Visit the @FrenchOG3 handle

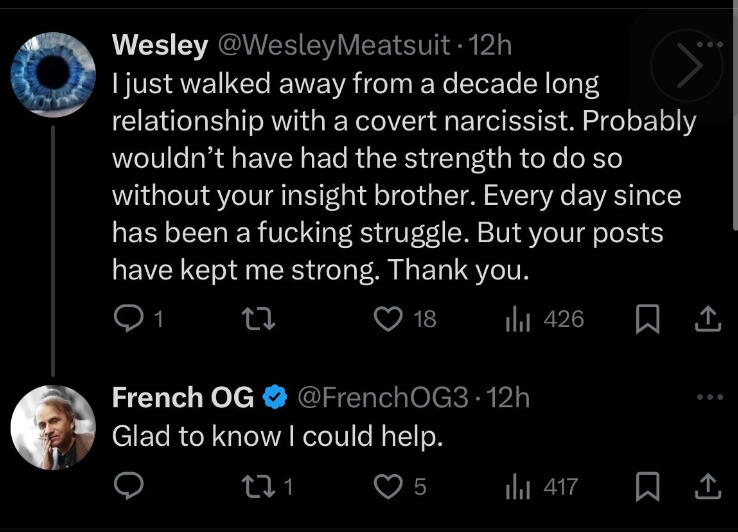(x=381, y=397)
